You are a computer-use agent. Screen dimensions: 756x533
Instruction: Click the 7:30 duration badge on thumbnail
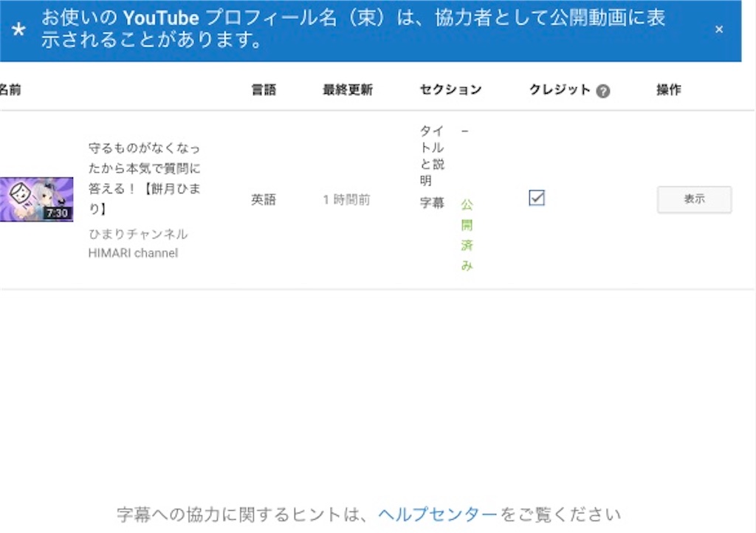pos(57,213)
